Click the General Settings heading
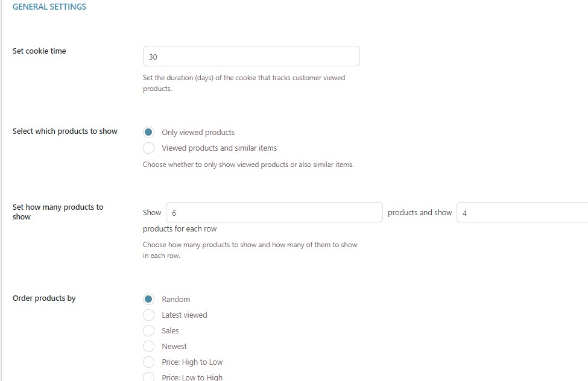This screenshot has height=381, width=588. (49, 7)
